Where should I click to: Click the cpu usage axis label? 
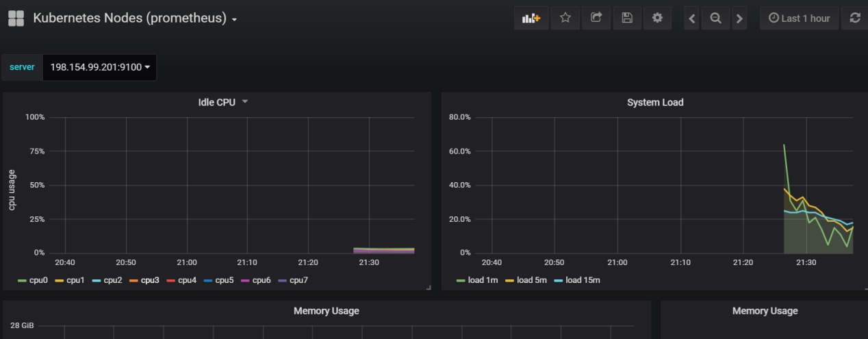pos(12,190)
